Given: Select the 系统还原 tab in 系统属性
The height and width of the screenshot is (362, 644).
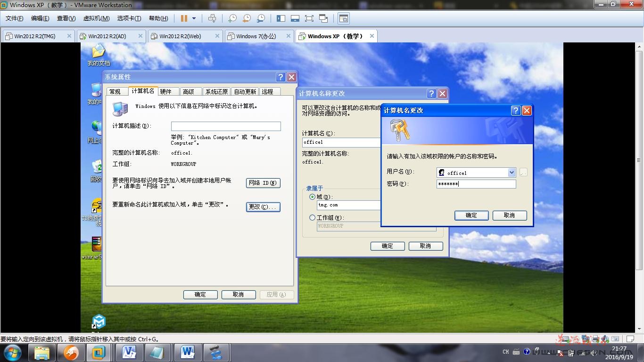Looking at the screenshot, I should click(217, 91).
